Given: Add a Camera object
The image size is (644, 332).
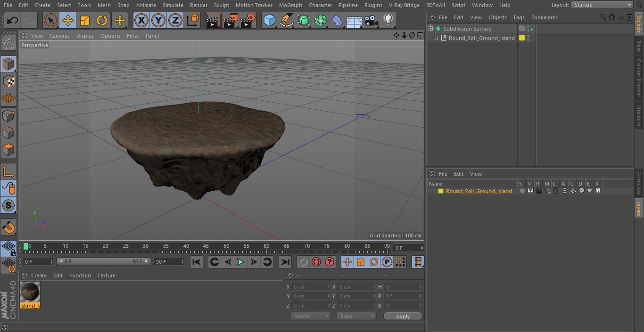Looking at the screenshot, I should click(372, 21).
